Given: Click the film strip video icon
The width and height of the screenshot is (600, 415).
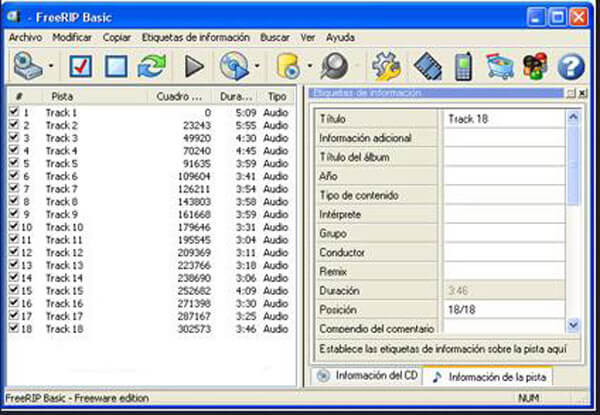Looking at the screenshot, I should click(428, 66).
